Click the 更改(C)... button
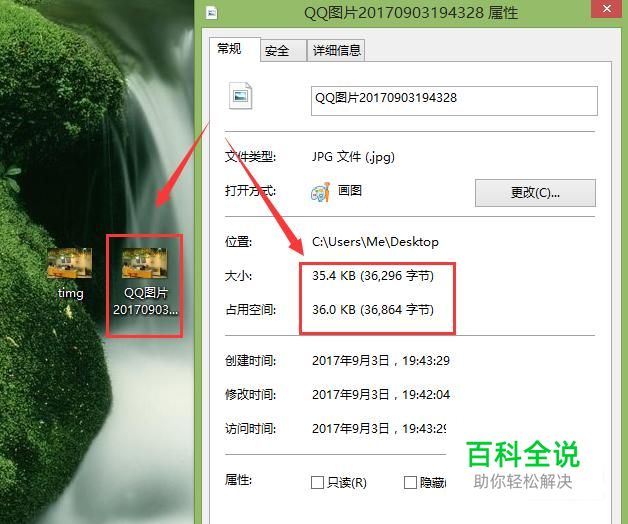628x524 pixels. click(x=535, y=193)
